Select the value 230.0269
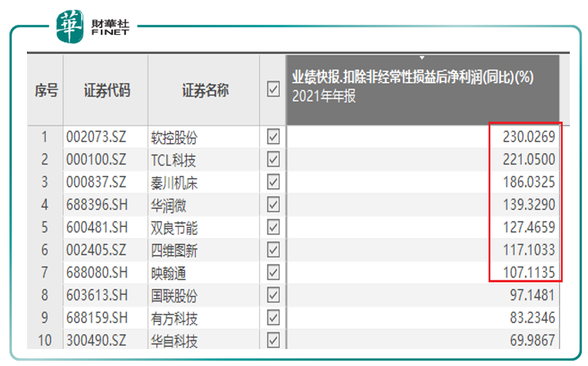Viewport: 588px width, 366px height. pyautogui.click(x=529, y=136)
